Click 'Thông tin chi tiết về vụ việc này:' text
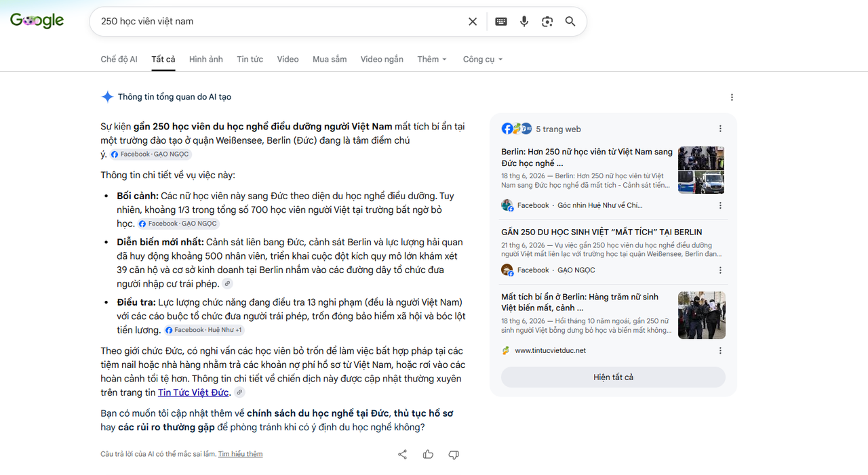Image resolution: width=868 pixels, height=475 pixels. 167,175
